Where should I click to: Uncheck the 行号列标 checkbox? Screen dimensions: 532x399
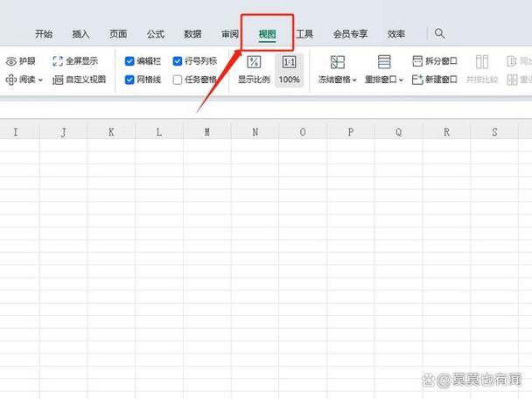point(178,61)
